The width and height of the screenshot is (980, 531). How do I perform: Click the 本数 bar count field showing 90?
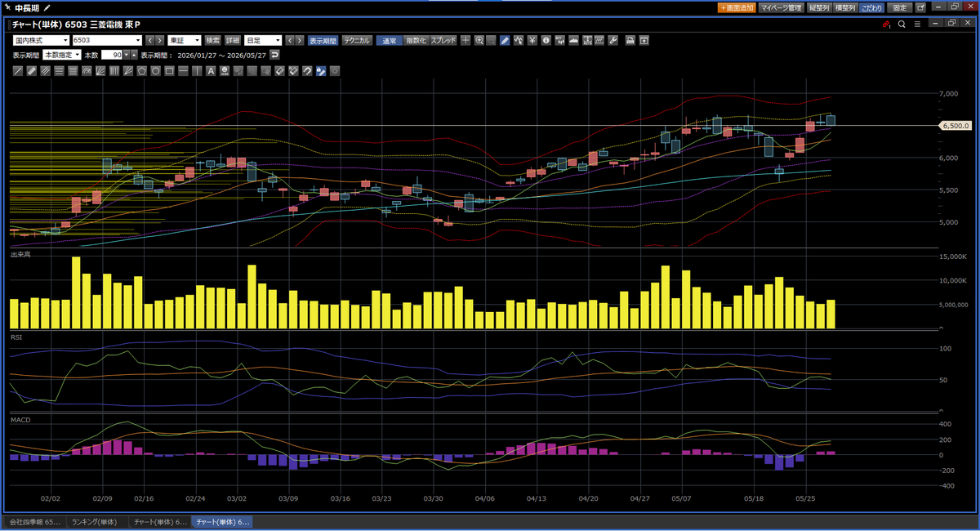pos(112,55)
